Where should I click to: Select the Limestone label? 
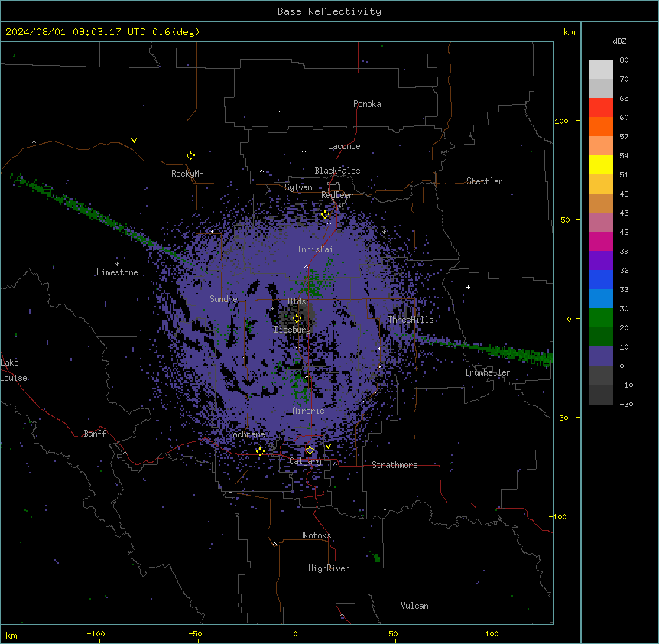point(117,272)
